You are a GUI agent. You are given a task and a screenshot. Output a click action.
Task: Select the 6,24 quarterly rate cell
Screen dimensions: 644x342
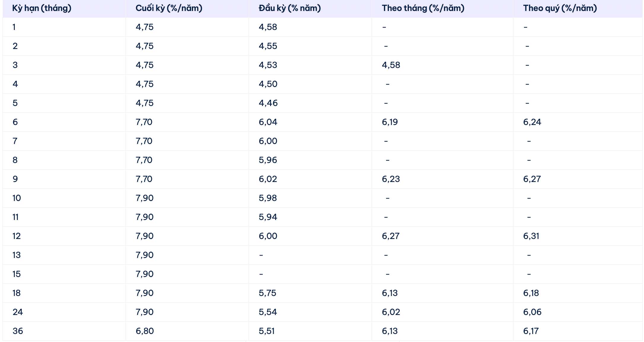click(532, 122)
